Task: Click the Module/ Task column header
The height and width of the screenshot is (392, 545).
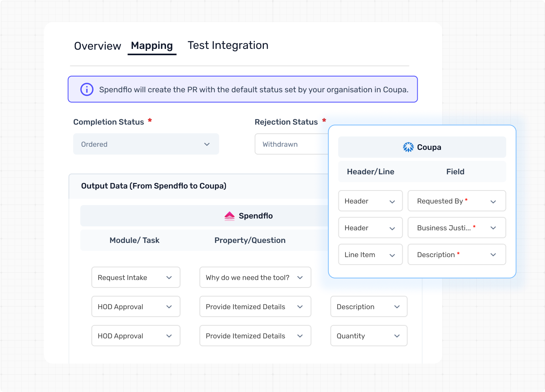Action: (x=134, y=240)
